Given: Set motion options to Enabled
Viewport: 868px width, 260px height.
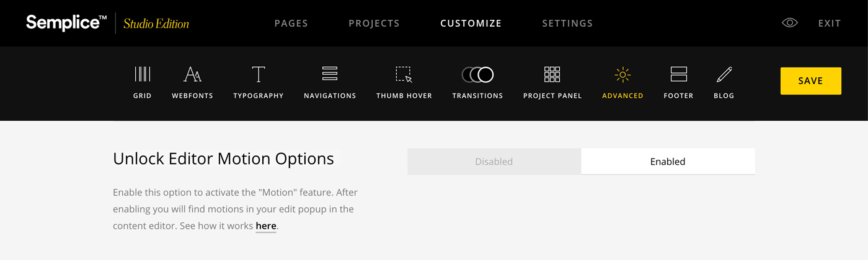Looking at the screenshot, I should [x=668, y=162].
